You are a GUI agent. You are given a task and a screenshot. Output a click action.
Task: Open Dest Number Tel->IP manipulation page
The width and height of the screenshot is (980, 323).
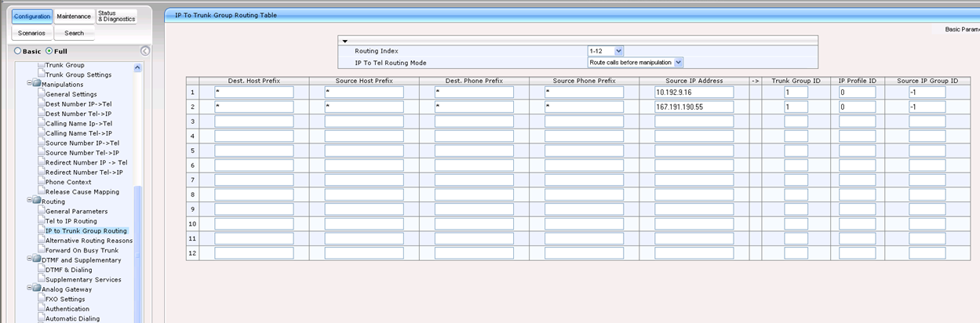tap(78, 114)
